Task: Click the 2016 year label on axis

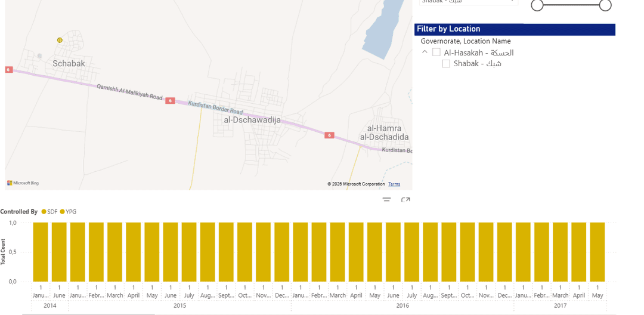Action: [x=402, y=305]
